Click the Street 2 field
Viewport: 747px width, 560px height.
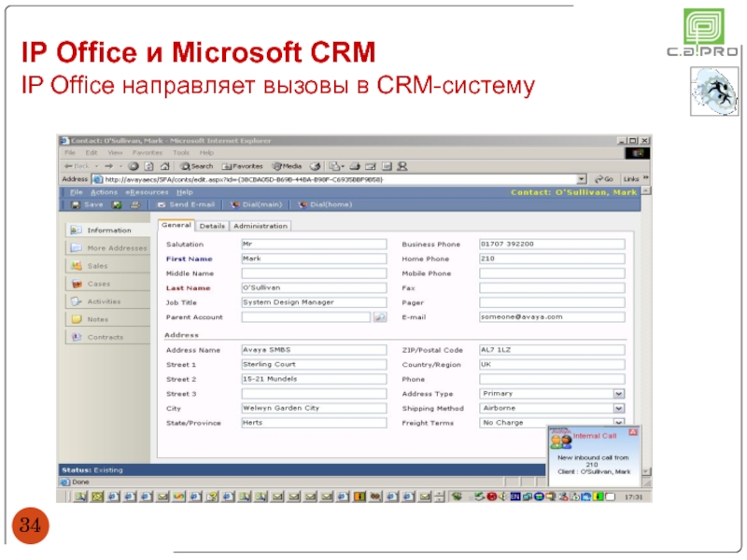[314, 379]
